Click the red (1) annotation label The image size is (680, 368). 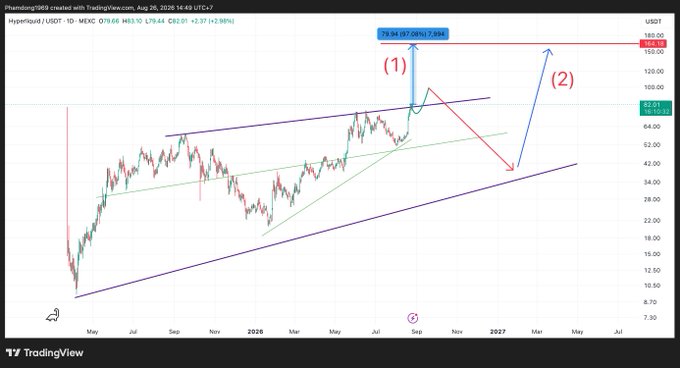click(x=395, y=65)
